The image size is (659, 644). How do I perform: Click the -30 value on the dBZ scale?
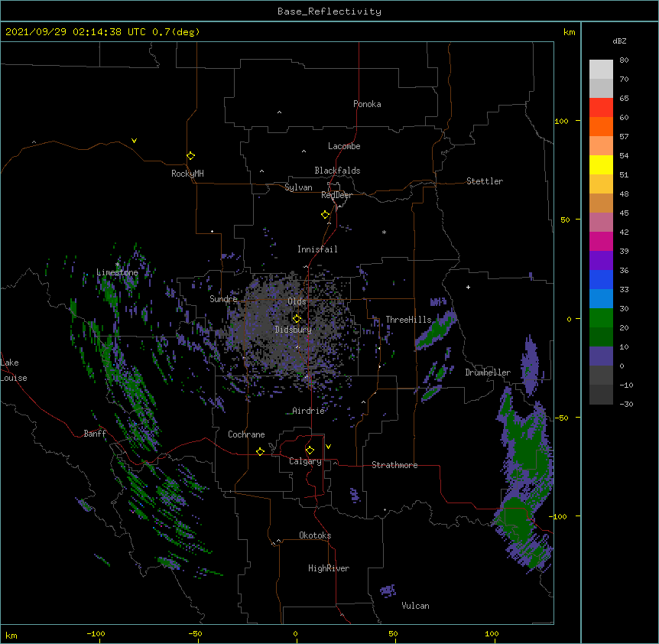point(626,404)
